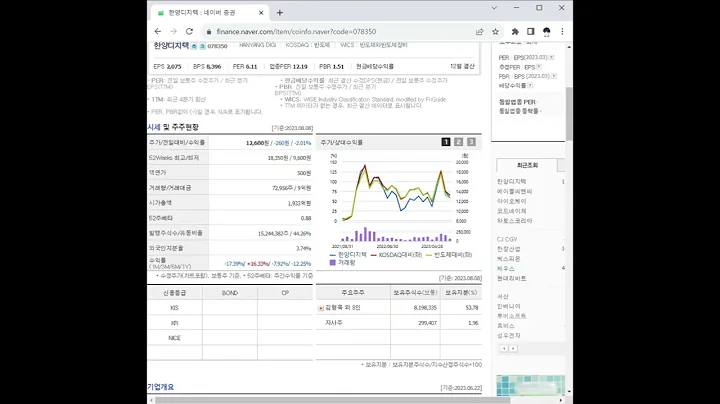The image size is (720, 404).
Task: Open Chrome three-dot menu
Action: 562,32
